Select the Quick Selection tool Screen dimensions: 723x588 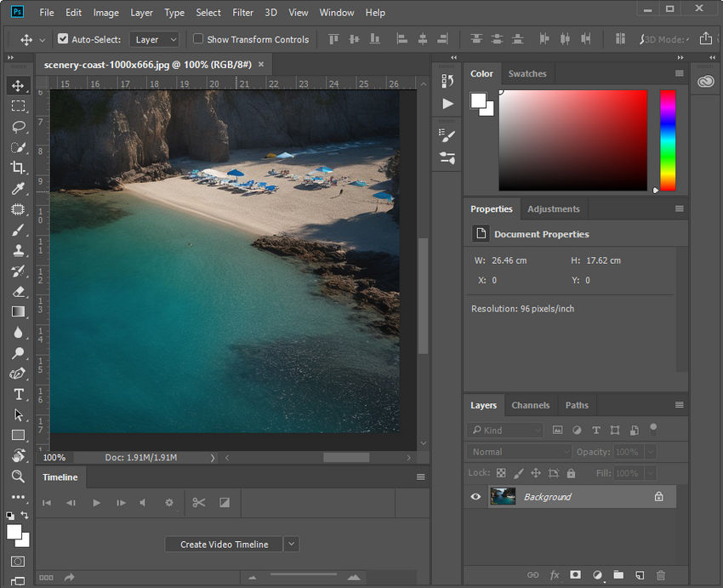[18, 147]
